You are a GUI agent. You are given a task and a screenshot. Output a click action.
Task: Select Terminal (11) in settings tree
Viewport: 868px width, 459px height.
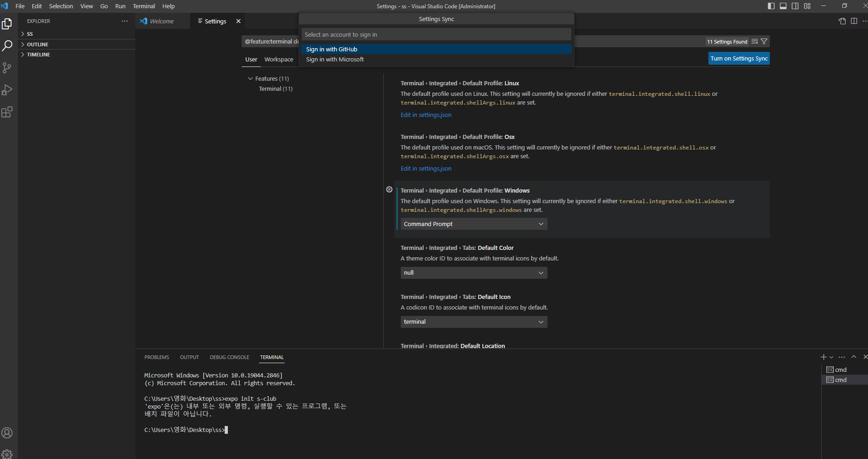(x=276, y=89)
